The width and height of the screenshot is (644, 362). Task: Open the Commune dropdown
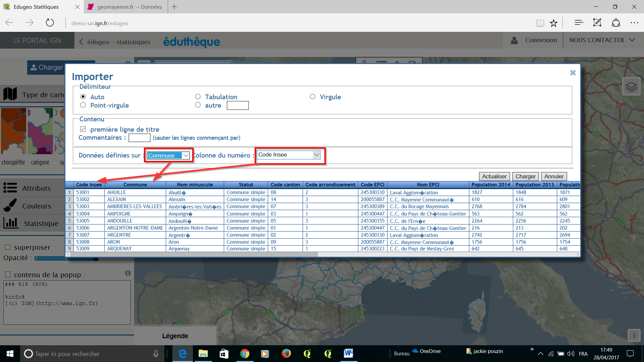(x=168, y=156)
